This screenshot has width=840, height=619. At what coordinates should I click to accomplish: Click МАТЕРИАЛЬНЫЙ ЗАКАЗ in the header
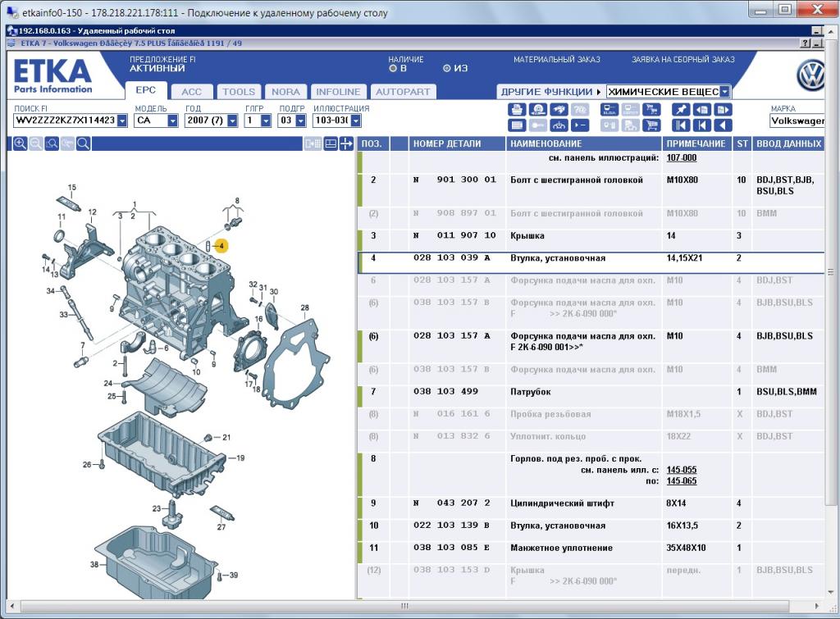coord(557,59)
